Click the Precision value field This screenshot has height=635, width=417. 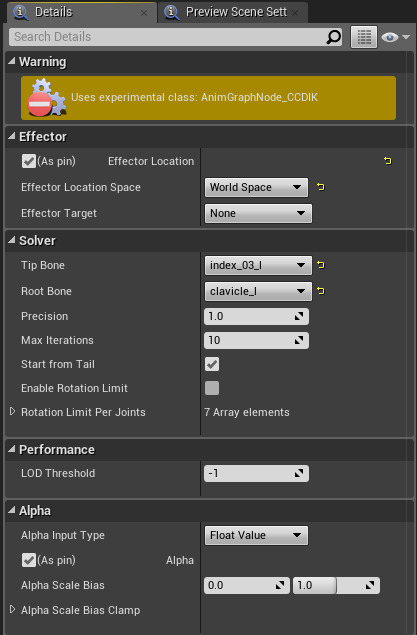pos(256,316)
